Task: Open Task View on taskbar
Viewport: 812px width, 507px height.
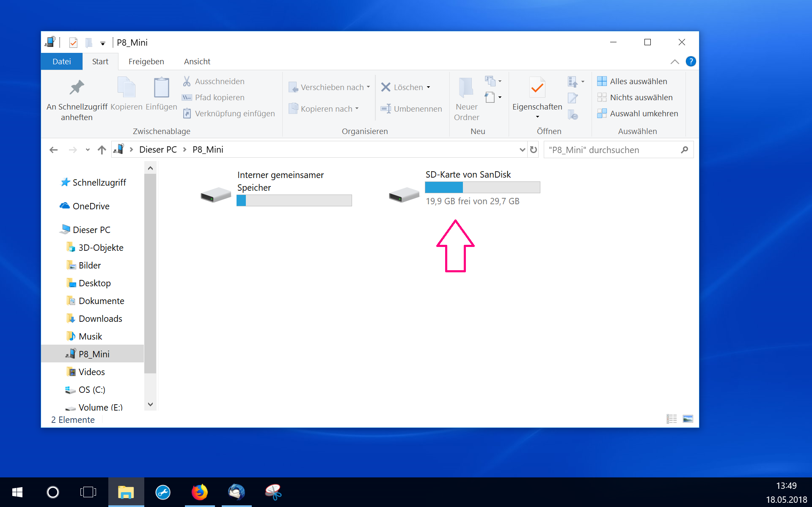Action: click(88, 492)
